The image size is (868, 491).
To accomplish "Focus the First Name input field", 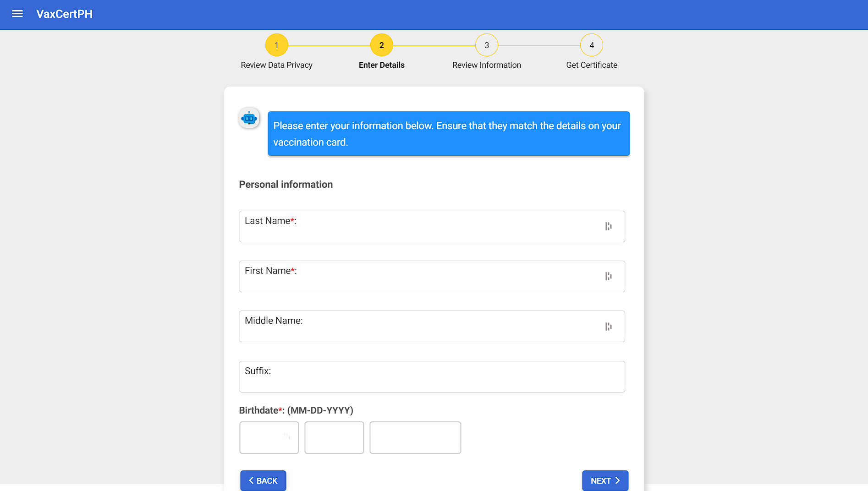I will (x=432, y=276).
